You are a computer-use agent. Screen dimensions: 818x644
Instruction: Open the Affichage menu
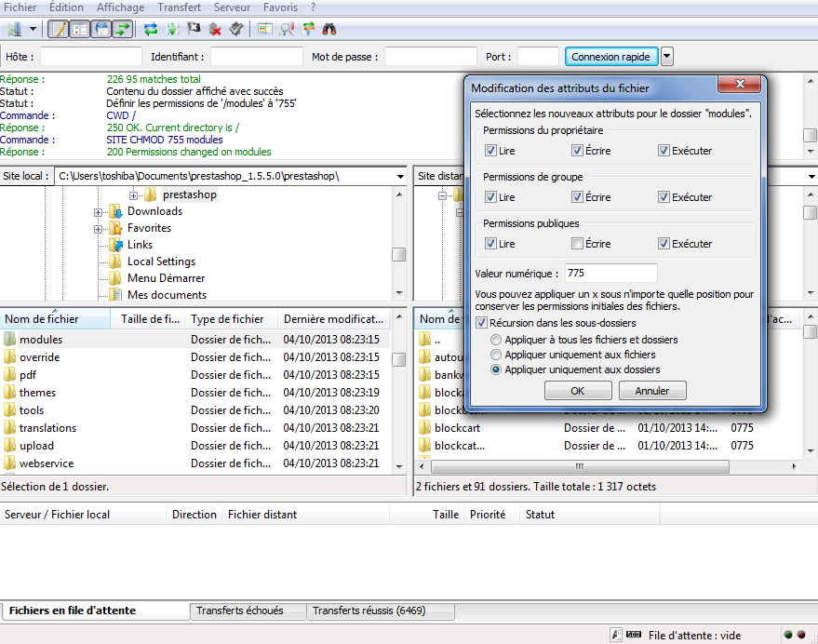pyautogui.click(x=120, y=7)
